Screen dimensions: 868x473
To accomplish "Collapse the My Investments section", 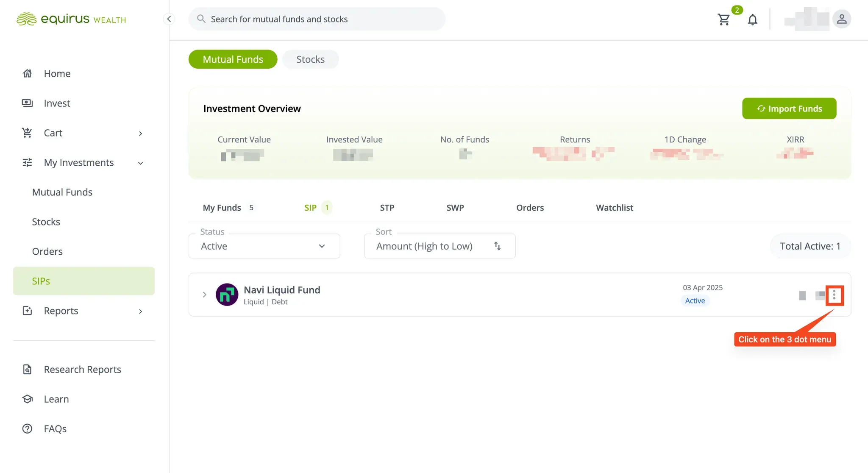I will pyautogui.click(x=141, y=163).
